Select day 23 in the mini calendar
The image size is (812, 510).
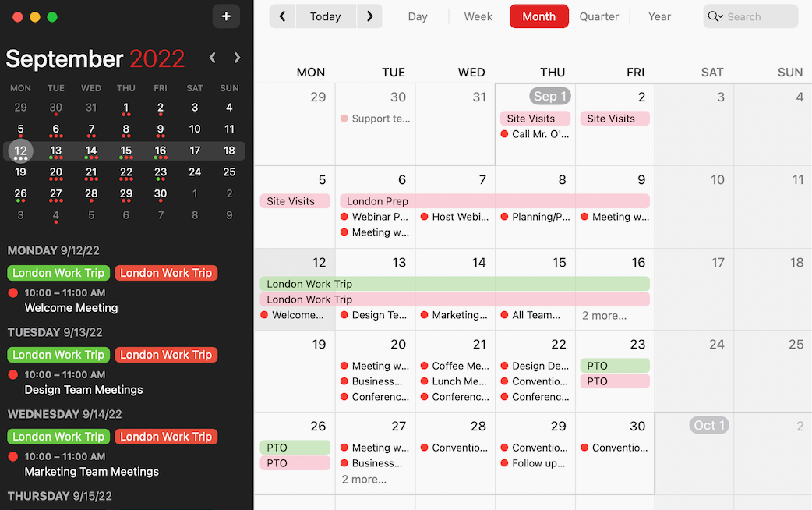click(x=161, y=172)
